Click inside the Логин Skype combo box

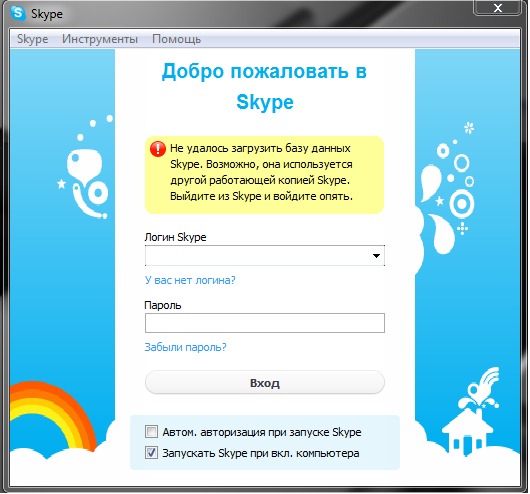point(265,256)
